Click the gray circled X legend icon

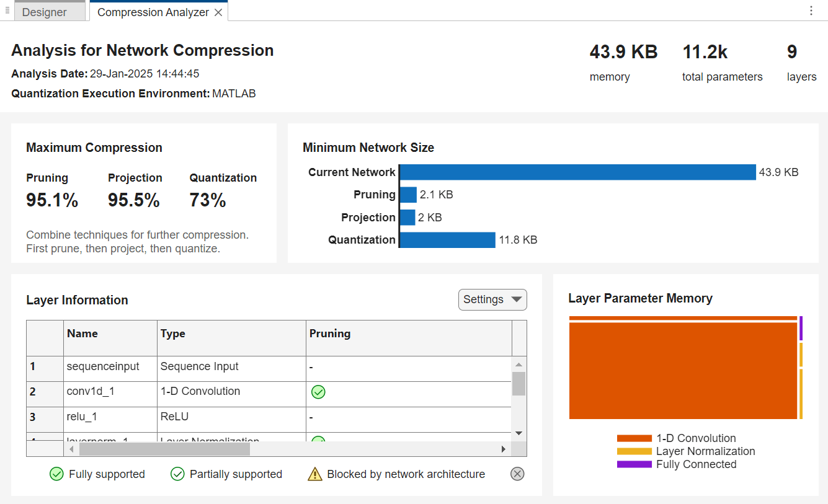pyautogui.click(x=517, y=474)
